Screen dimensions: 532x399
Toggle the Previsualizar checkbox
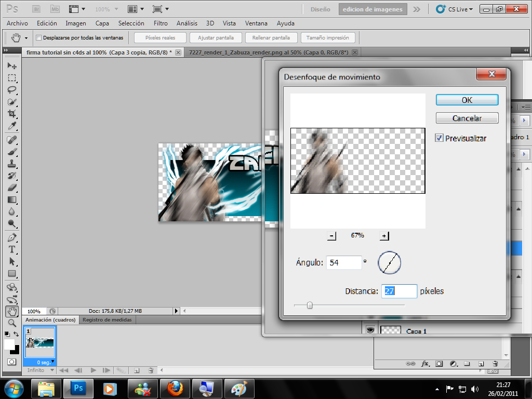pyautogui.click(x=439, y=138)
